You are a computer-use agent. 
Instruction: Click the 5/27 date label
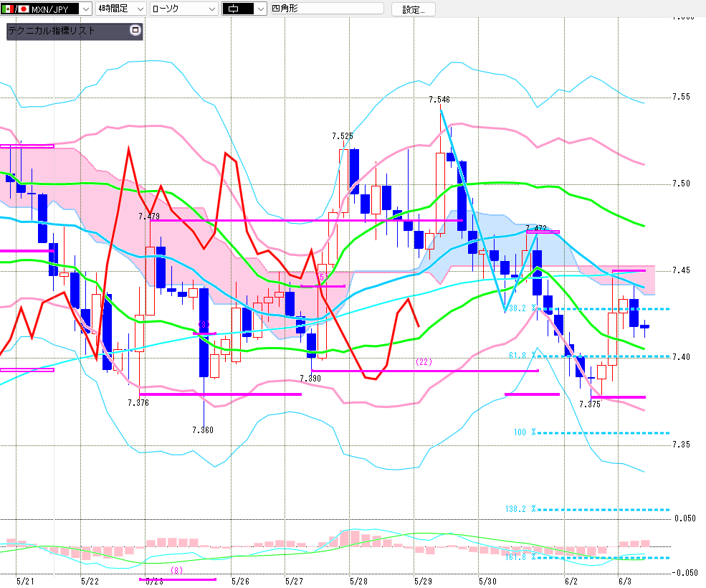tap(294, 582)
